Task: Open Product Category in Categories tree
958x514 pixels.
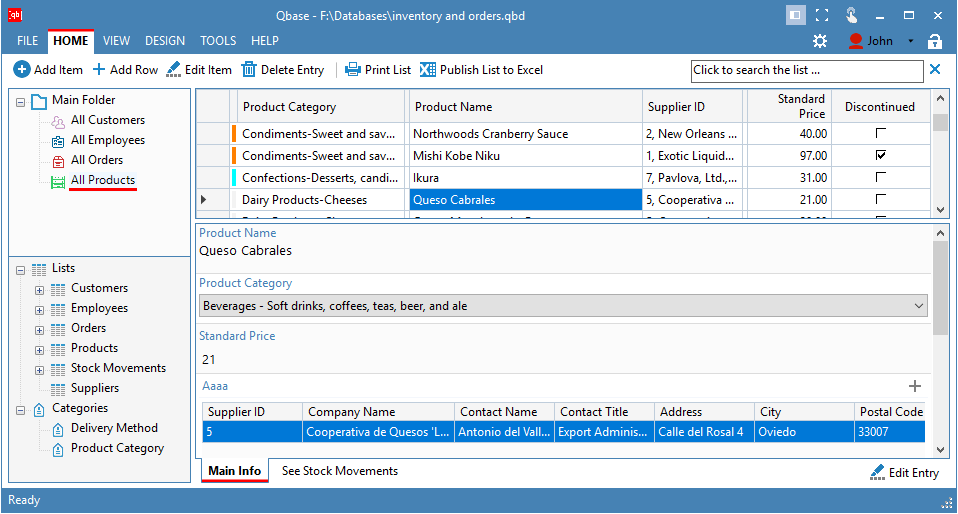Action: click(x=117, y=448)
